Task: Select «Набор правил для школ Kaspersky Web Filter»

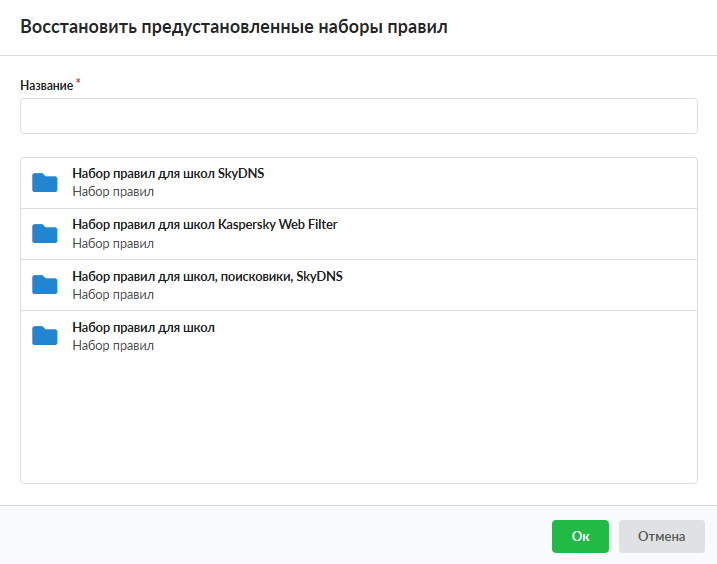Action: 204,225
